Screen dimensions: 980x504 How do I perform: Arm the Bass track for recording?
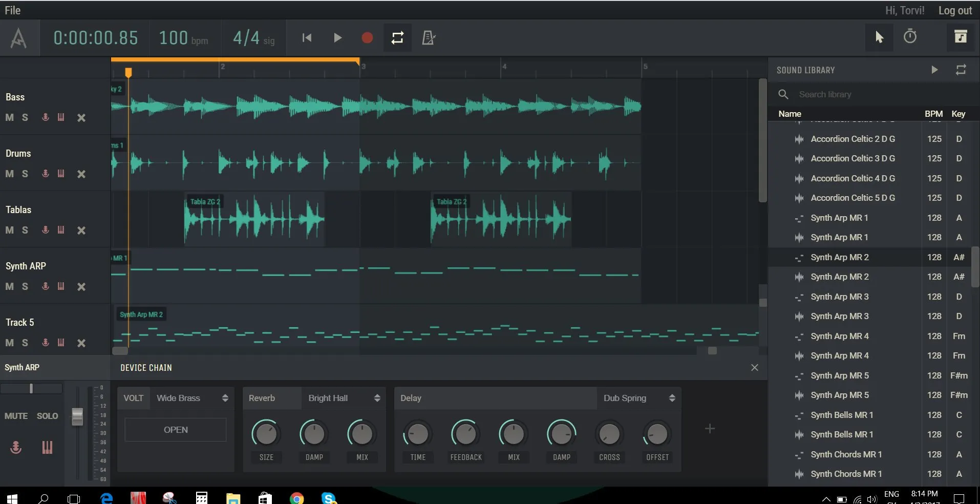[x=45, y=117]
